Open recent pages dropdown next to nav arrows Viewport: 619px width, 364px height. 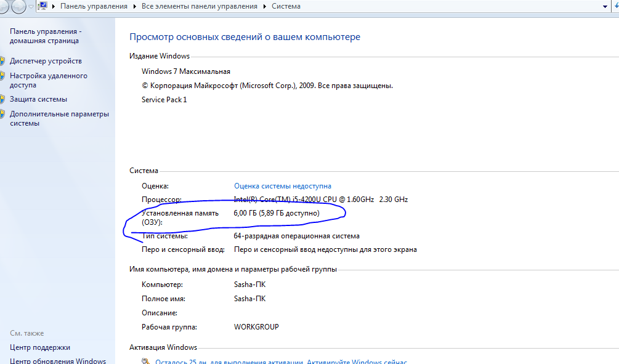coord(31,7)
